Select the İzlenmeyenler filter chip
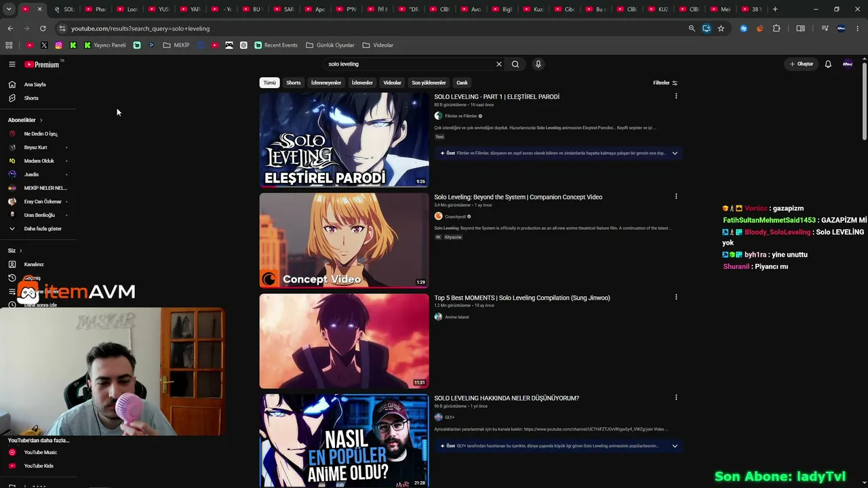 point(326,83)
